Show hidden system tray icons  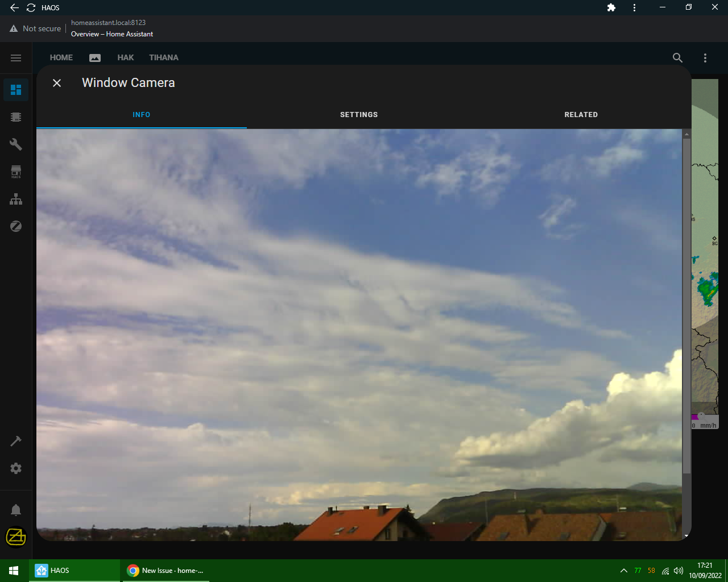[624, 571]
